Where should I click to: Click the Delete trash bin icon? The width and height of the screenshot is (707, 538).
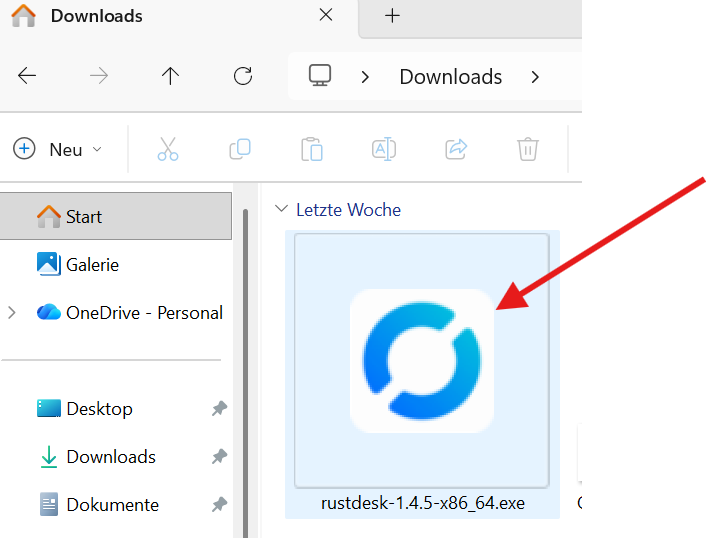tap(528, 150)
